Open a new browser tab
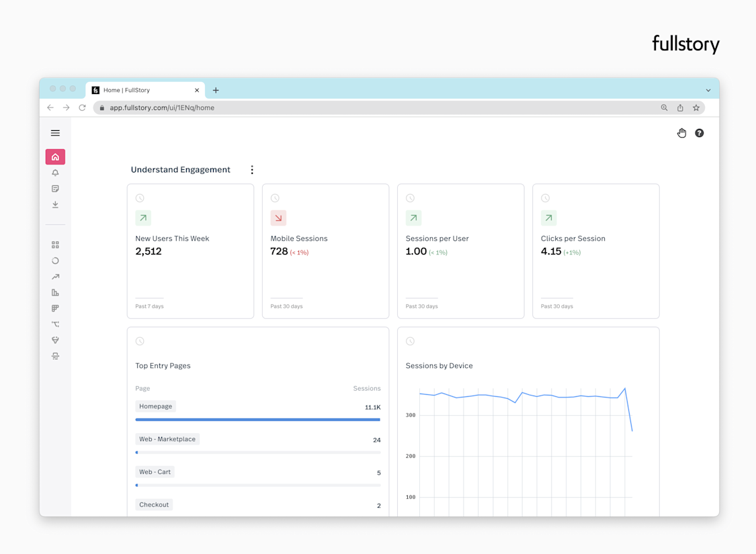This screenshot has width=756, height=554. tap(216, 89)
